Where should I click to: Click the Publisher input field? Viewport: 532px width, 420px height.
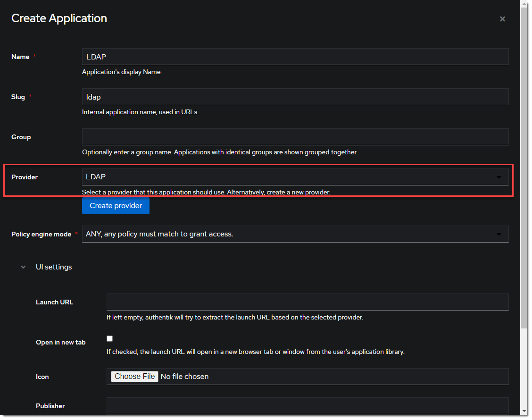(307, 406)
